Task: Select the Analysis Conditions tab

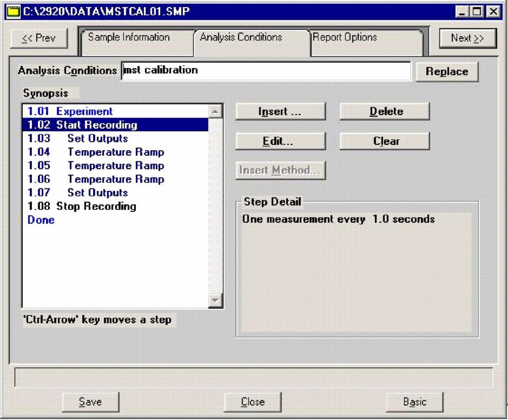Action: (x=241, y=38)
